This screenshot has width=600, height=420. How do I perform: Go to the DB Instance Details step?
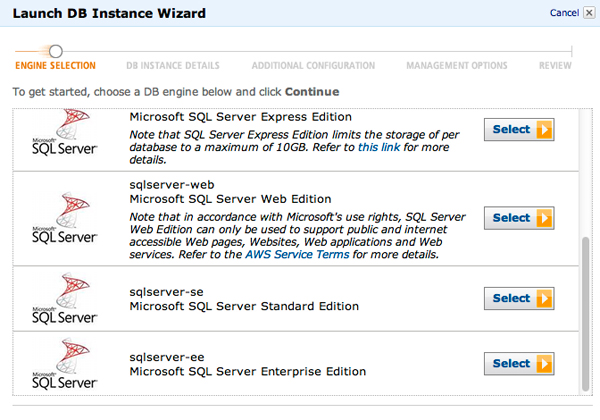click(x=173, y=65)
